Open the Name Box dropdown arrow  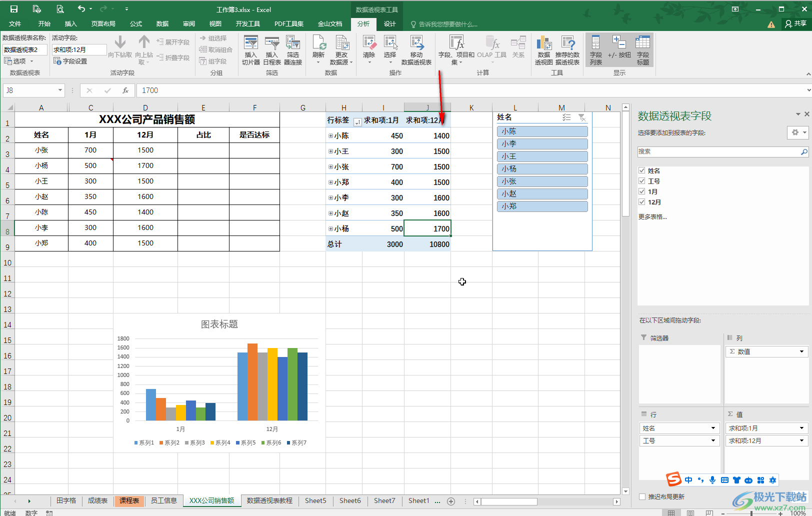[x=60, y=90]
